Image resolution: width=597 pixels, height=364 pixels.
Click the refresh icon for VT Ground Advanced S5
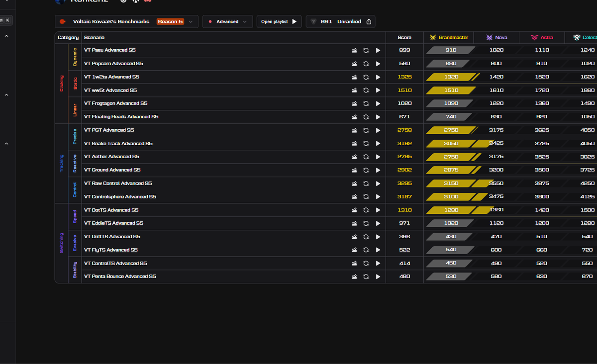(x=366, y=170)
